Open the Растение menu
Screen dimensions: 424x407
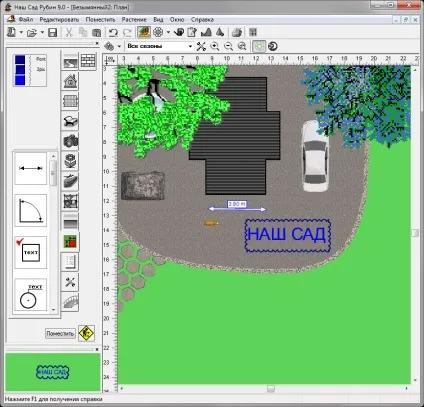134,20
